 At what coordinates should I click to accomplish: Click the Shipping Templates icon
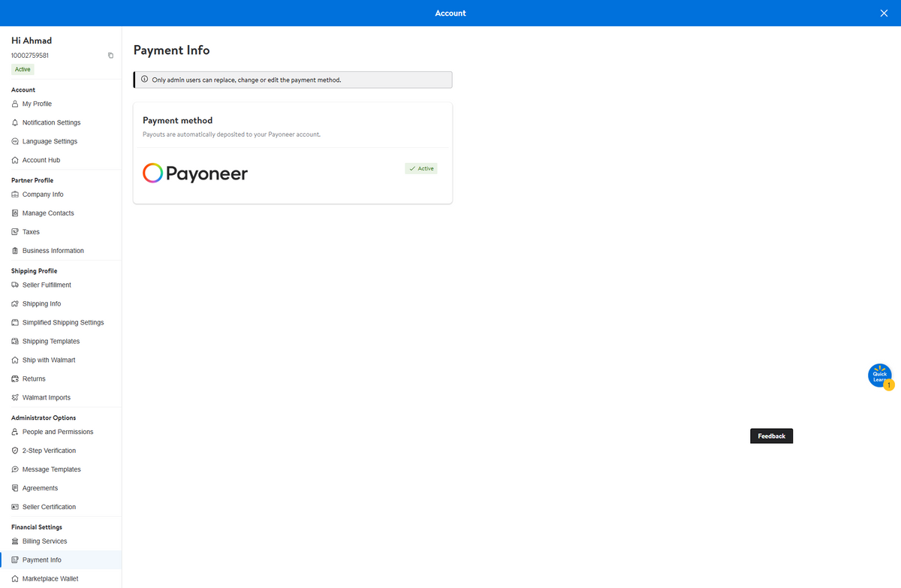pyautogui.click(x=15, y=341)
